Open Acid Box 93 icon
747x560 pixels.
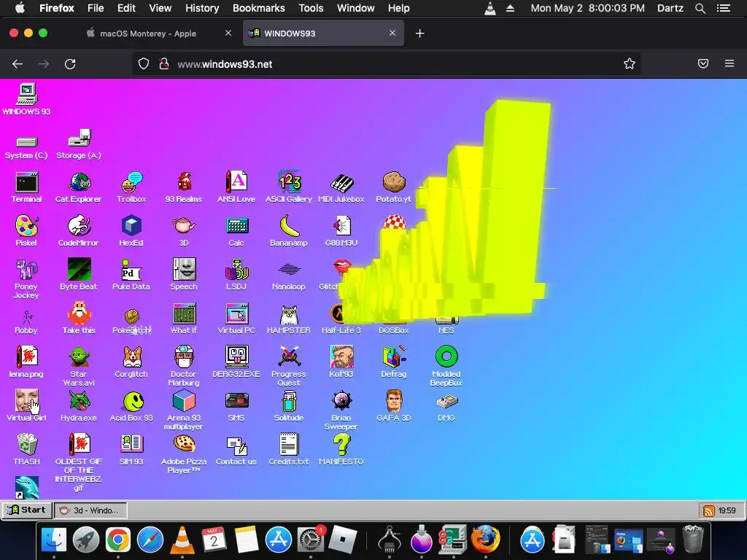pyautogui.click(x=131, y=405)
